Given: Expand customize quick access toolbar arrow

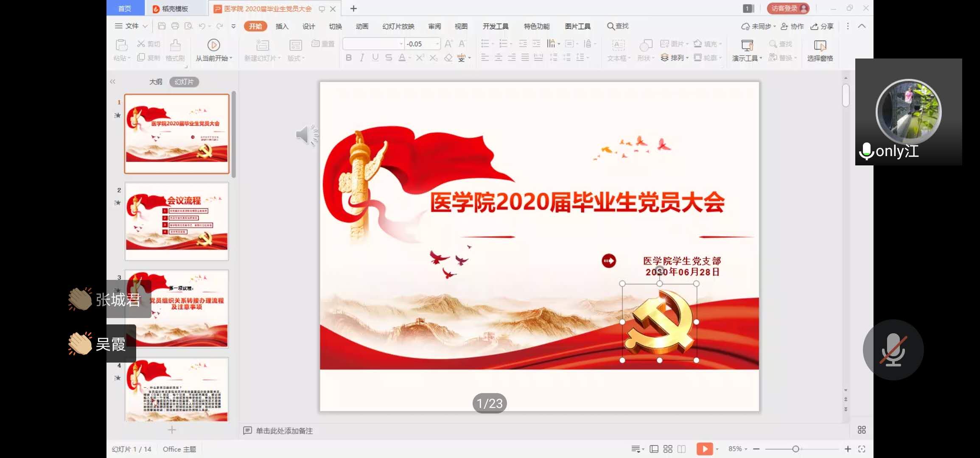Looking at the screenshot, I should [x=233, y=26].
